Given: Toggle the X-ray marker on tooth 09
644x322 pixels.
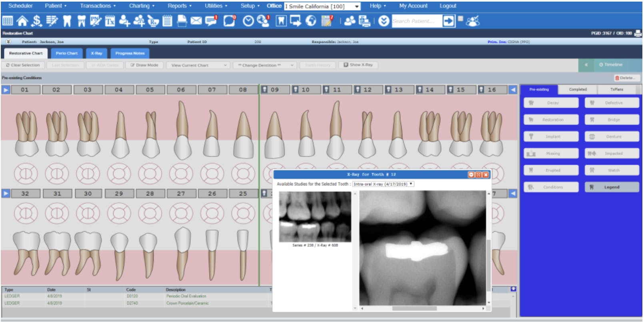Looking at the screenshot, I should 264,89.
